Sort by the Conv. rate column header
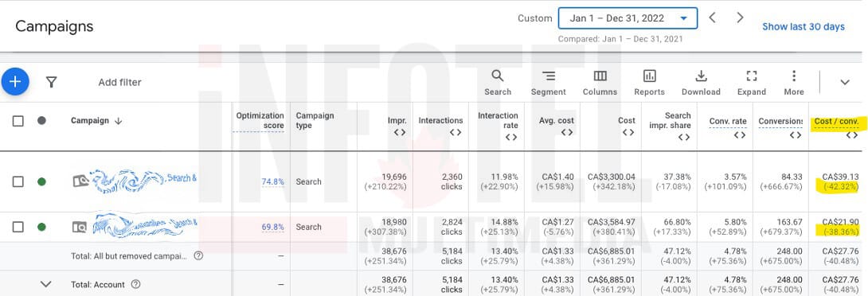This screenshot has height=296, width=868. 728,121
